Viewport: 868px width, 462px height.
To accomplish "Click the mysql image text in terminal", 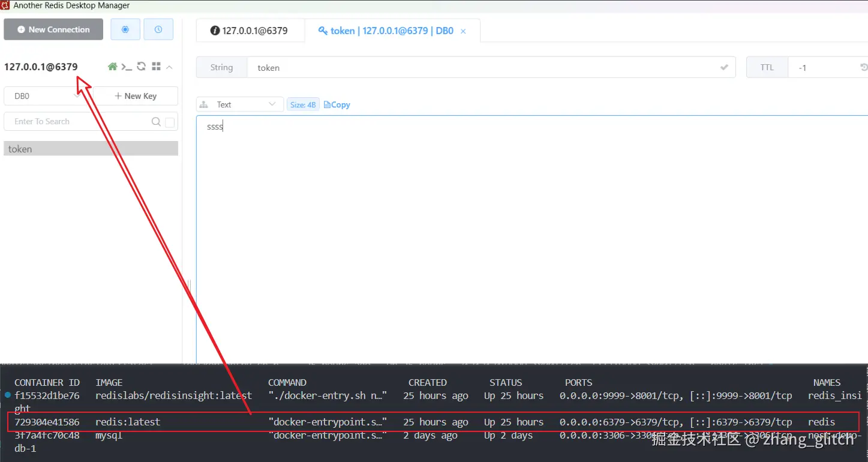I will (x=109, y=436).
